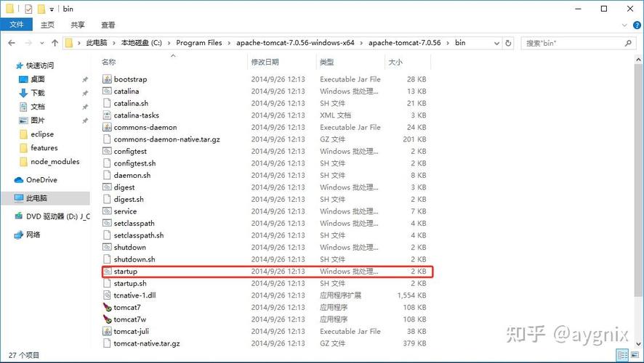Switch to details view in status bar
Image resolution: width=644 pixels, height=363 pixels.
point(622,355)
